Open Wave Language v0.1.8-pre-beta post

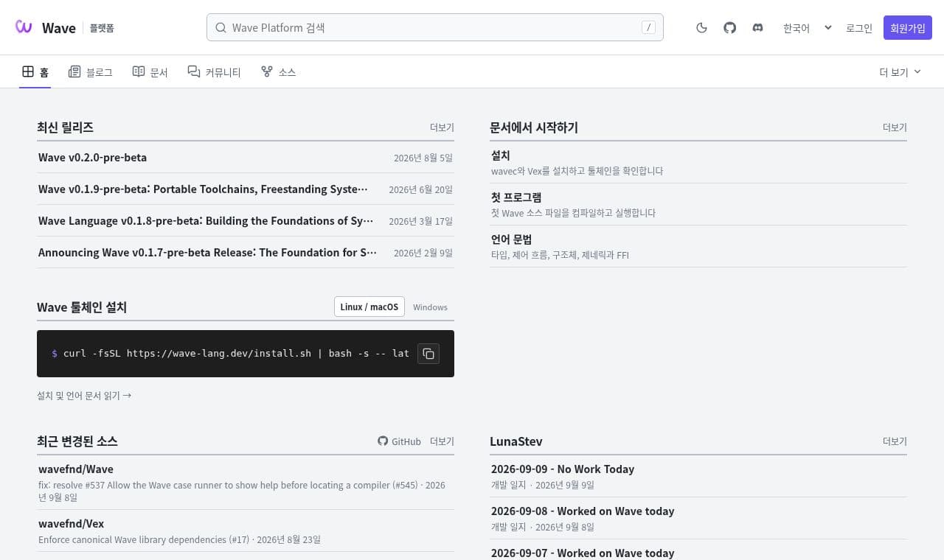(246, 221)
